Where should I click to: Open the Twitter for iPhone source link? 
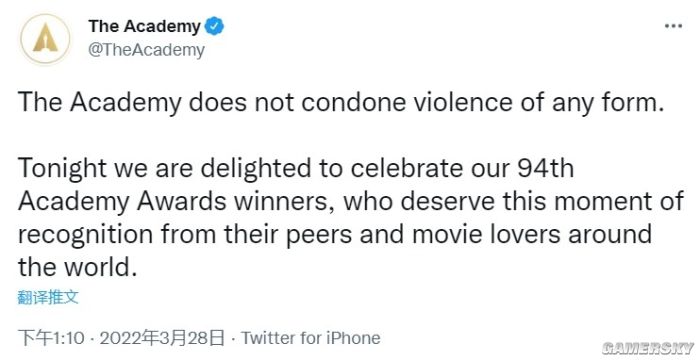[311, 338]
